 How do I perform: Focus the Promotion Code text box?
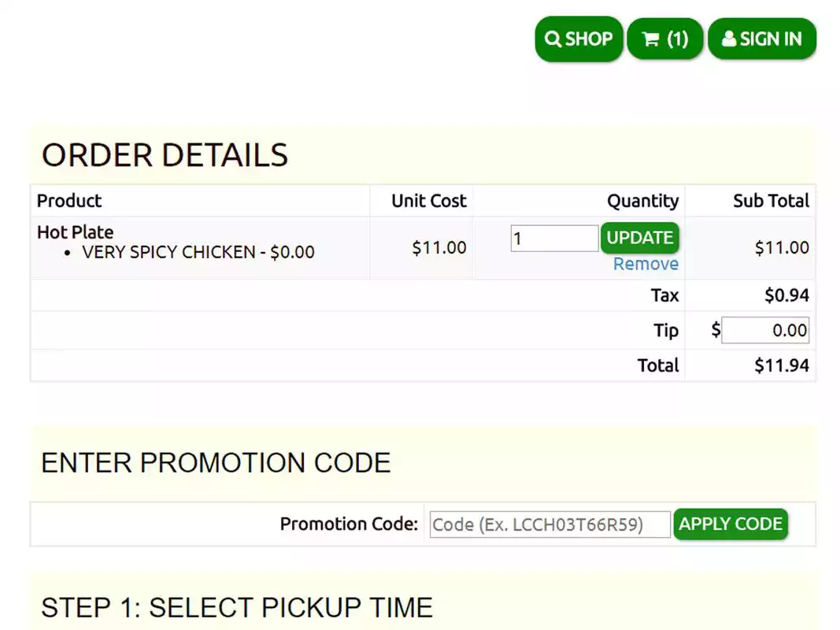tap(550, 524)
